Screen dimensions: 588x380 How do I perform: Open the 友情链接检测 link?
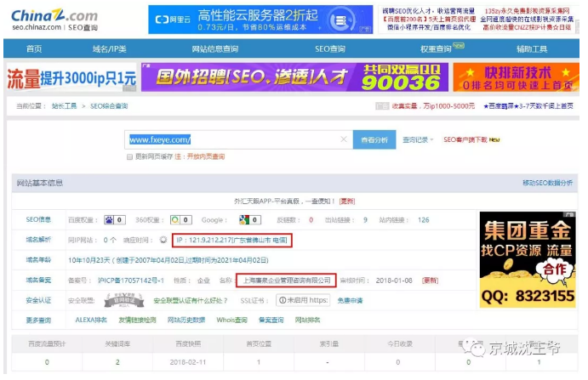pyautogui.click(x=137, y=320)
